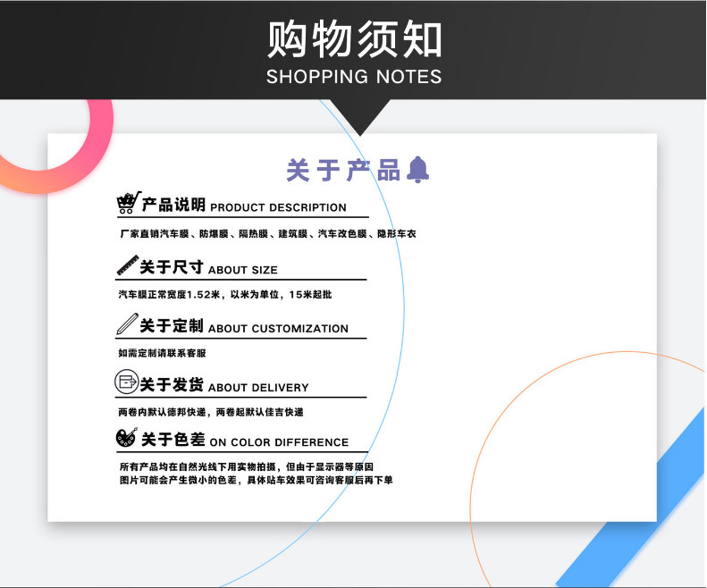
Task: Click the 购物须知 main title
Action: pyautogui.click(x=354, y=39)
